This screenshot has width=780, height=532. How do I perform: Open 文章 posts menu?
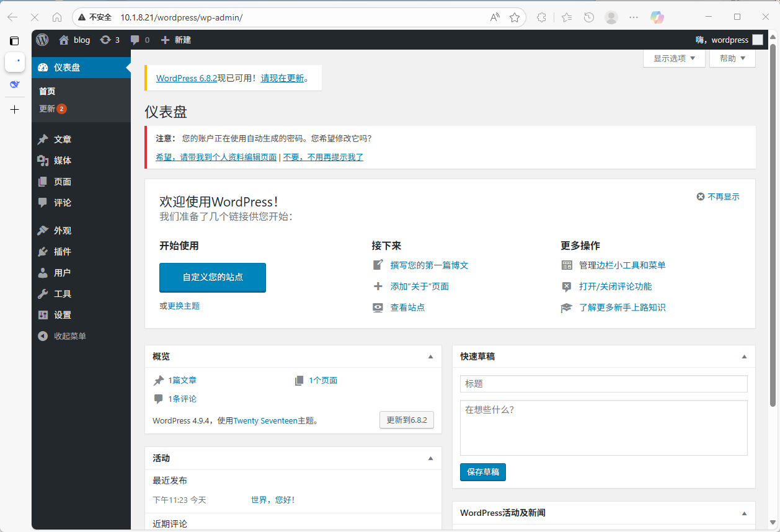(x=81, y=140)
